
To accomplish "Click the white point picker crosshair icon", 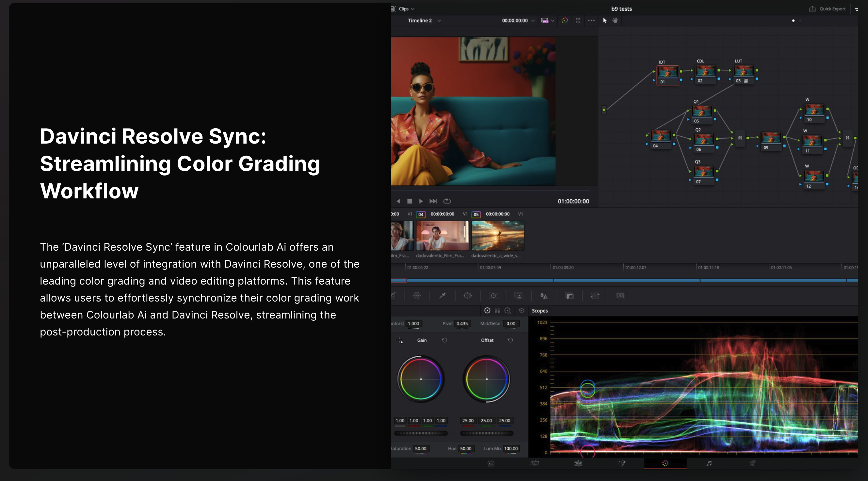I will [x=400, y=340].
